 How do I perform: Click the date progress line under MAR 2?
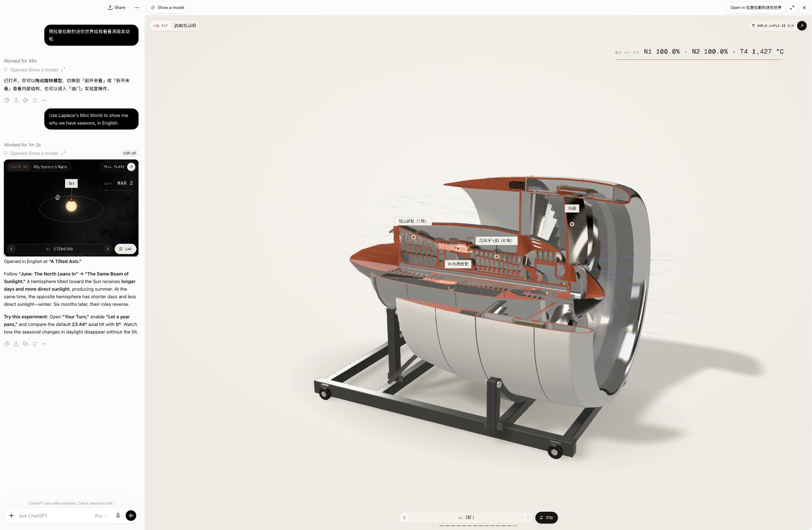click(118, 190)
